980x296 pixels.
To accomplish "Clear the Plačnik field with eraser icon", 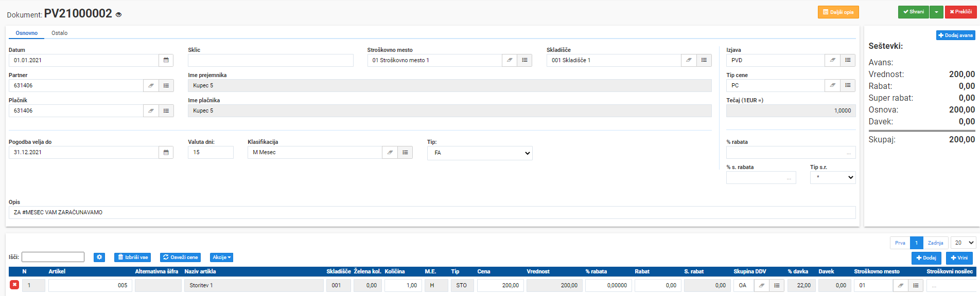I will coord(151,110).
